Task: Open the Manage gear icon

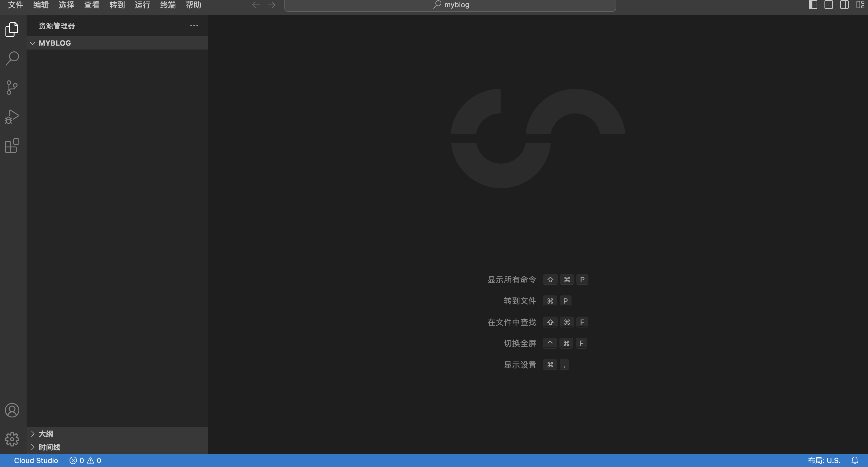Action: point(12,439)
